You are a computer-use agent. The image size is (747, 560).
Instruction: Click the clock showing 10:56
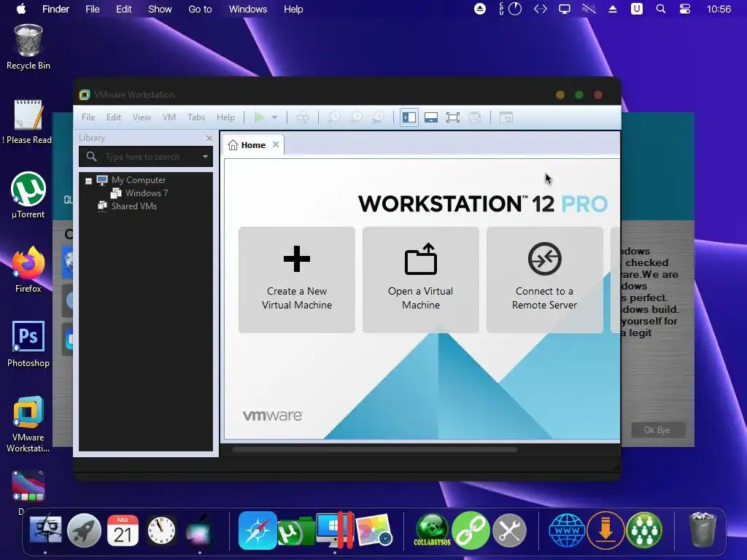coord(719,9)
